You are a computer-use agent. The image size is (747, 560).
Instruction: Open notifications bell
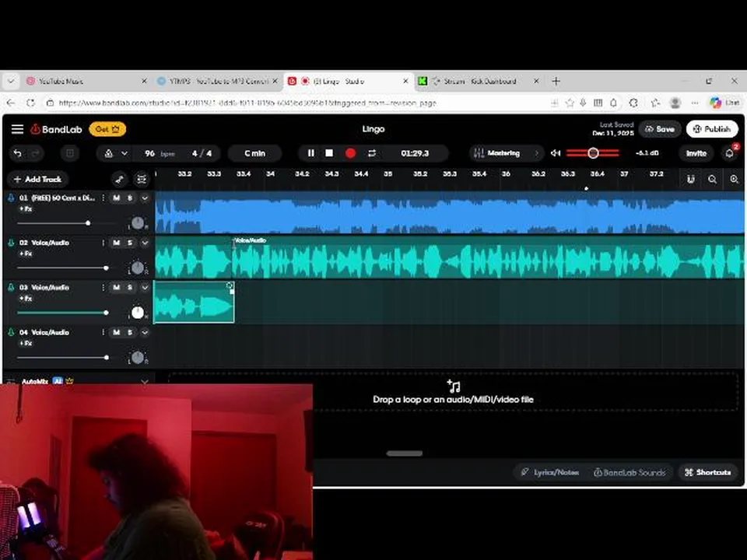729,153
